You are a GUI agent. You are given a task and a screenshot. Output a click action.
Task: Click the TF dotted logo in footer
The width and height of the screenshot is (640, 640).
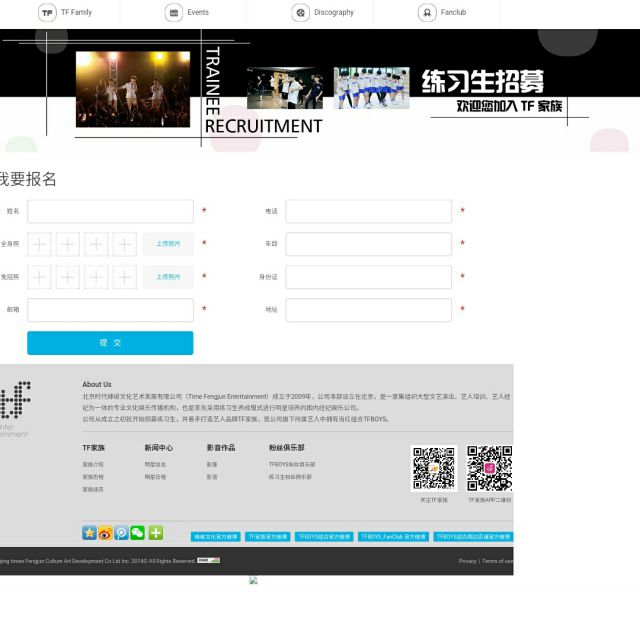[16, 400]
